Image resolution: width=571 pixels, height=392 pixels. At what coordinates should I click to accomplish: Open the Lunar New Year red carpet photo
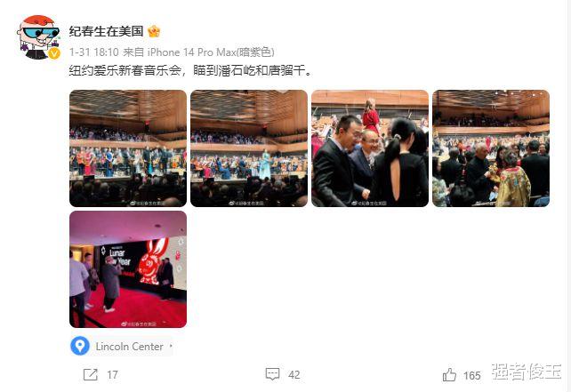[128, 269]
